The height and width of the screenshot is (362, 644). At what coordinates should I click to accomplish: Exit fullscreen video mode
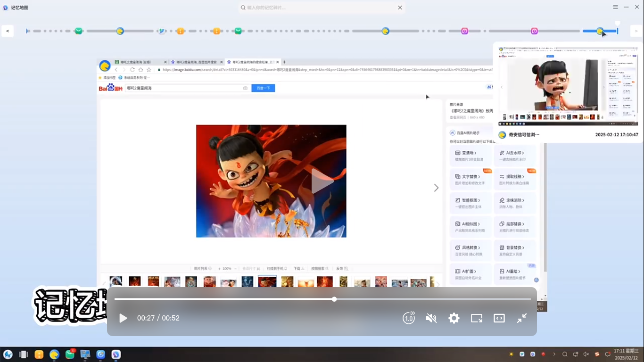(522, 318)
